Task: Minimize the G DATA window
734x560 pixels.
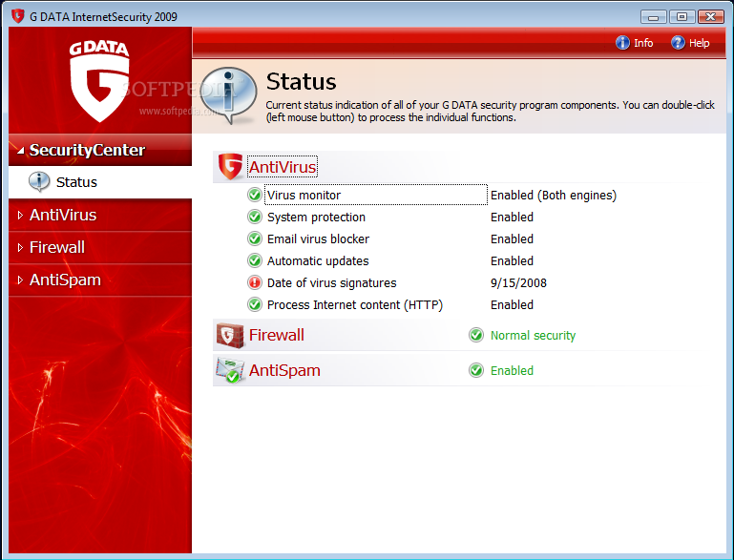Action: [x=653, y=17]
